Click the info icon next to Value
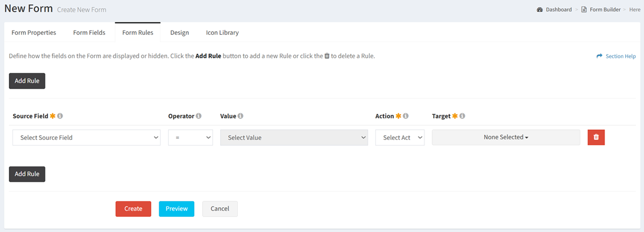 coord(241,116)
